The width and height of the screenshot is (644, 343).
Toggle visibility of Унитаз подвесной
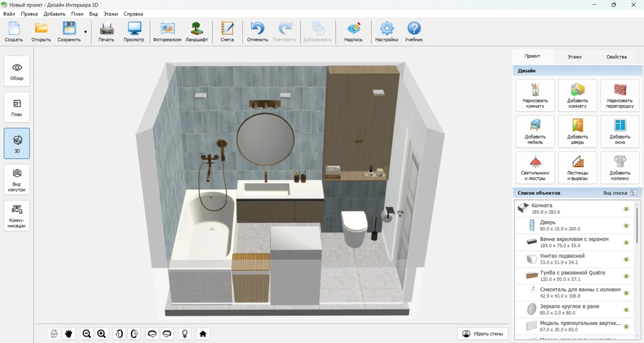point(625,259)
